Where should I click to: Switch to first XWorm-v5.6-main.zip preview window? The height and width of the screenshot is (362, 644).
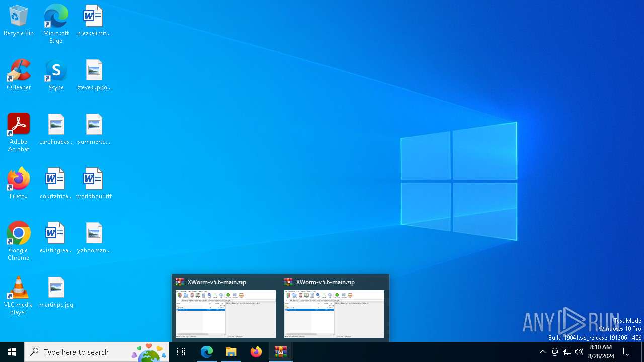[225, 308]
